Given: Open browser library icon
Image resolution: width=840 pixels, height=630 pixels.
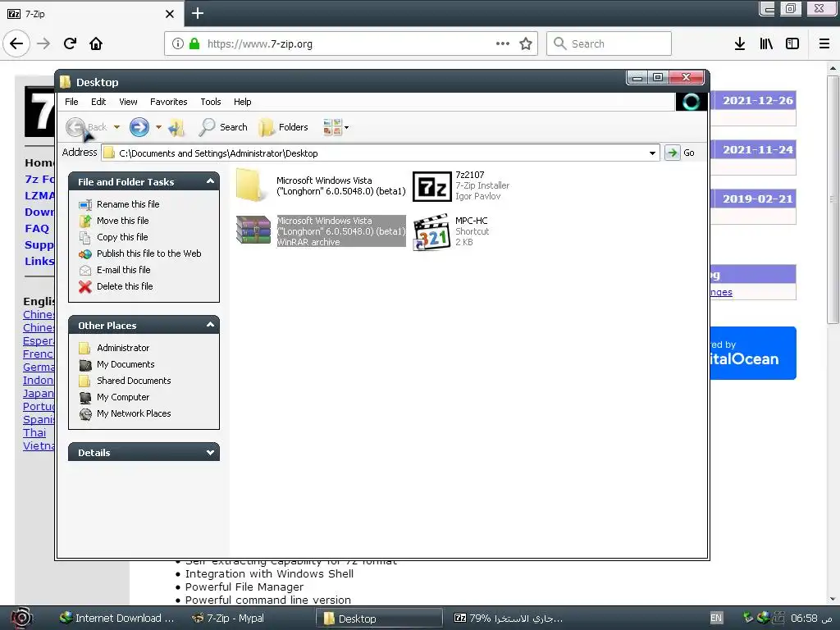Looking at the screenshot, I should tap(766, 43).
